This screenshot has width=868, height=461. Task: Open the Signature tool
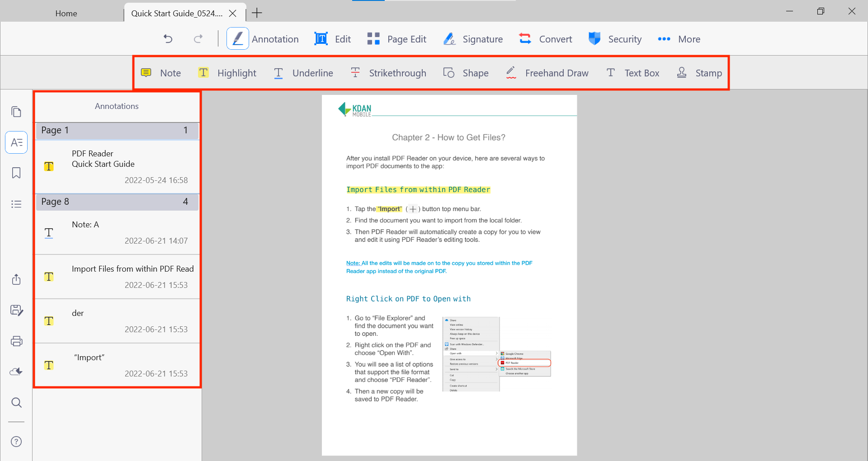coord(473,39)
